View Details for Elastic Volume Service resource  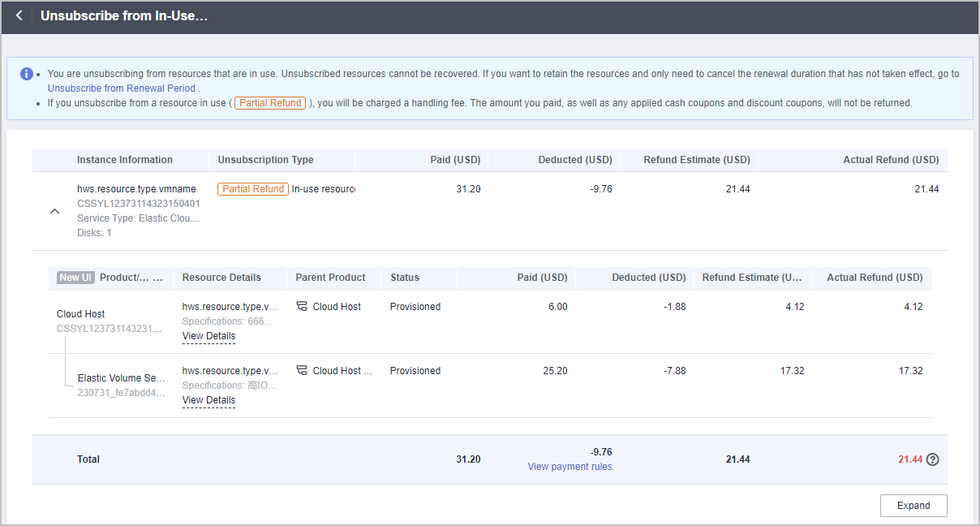pos(208,400)
